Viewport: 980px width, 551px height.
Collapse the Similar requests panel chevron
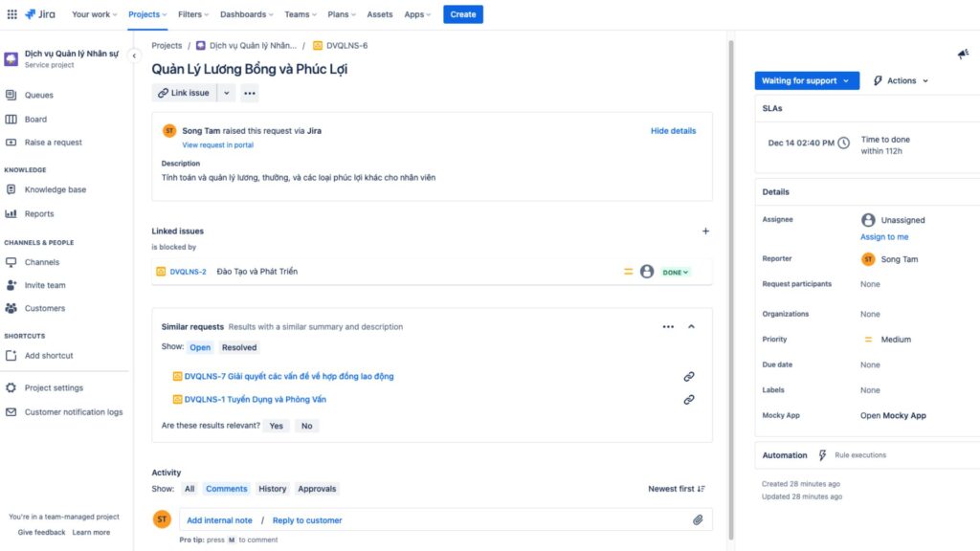pyautogui.click(x=691, y=327)
